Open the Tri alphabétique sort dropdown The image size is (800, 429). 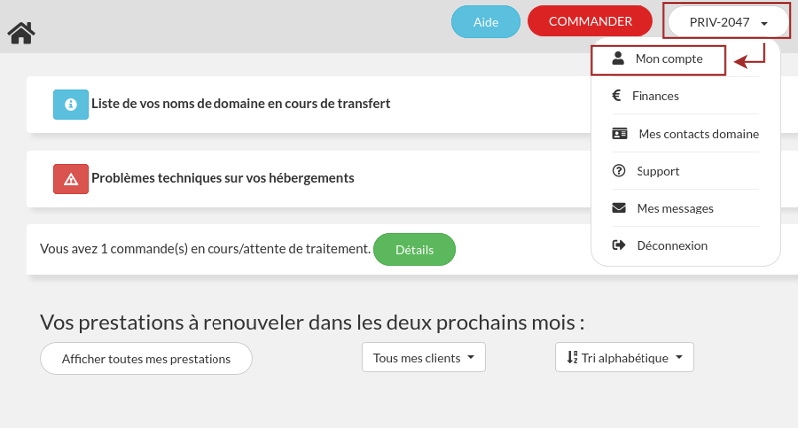tap(624, 358)
